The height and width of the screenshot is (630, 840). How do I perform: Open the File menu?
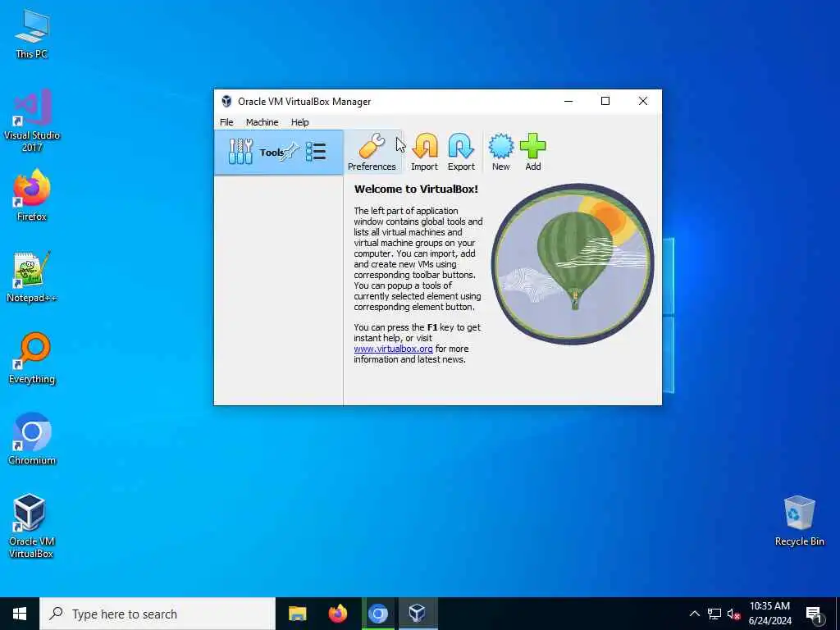click(x=226, y=122)
